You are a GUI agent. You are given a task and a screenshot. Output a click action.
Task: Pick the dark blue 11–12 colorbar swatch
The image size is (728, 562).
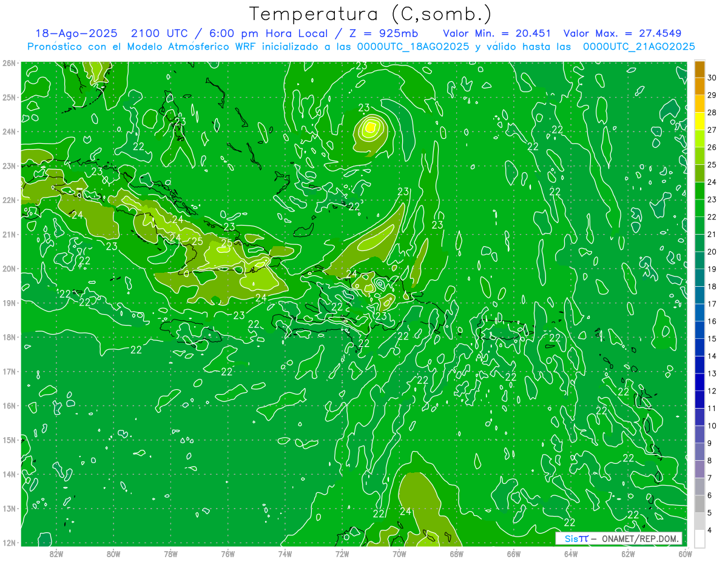[x=699, y=400]
